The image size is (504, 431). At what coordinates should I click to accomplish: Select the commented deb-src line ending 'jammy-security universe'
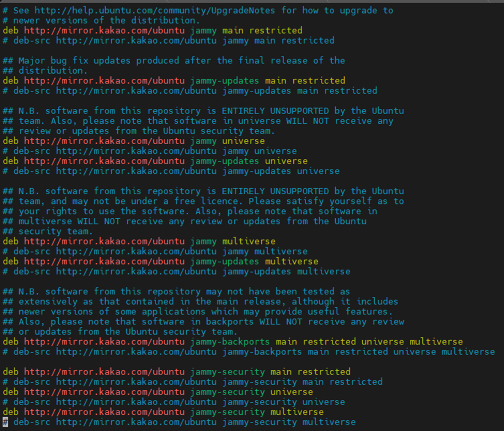click(174, 402)
